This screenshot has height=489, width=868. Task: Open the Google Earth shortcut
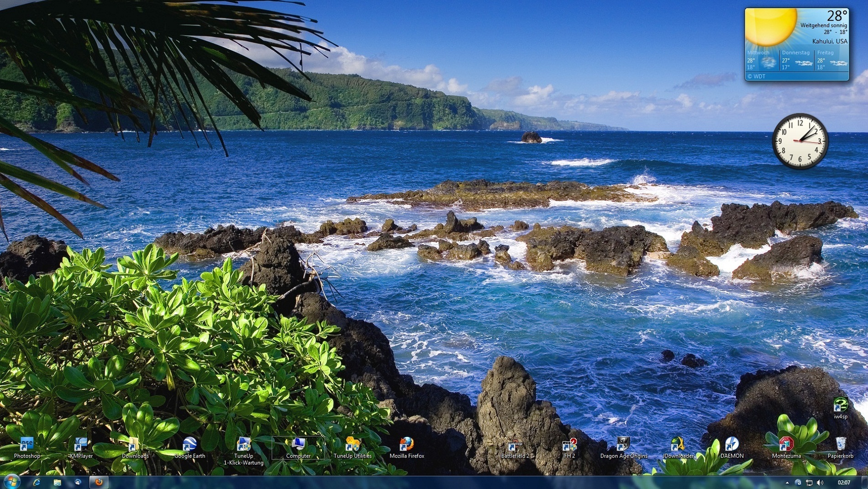[189, 445]
